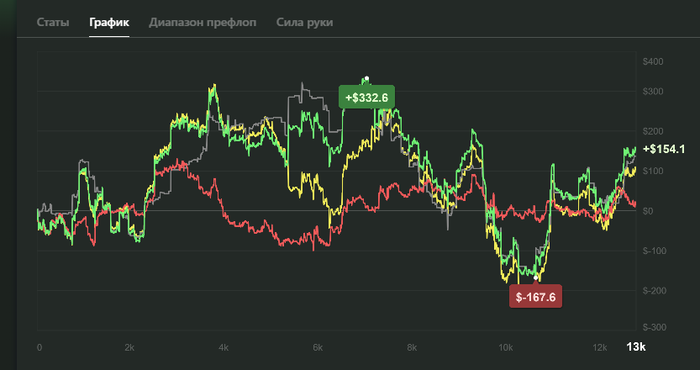This screenshot has width=700, height=370.
Task: Click the +$154.1 final result label
Action: tap(664, 150)
